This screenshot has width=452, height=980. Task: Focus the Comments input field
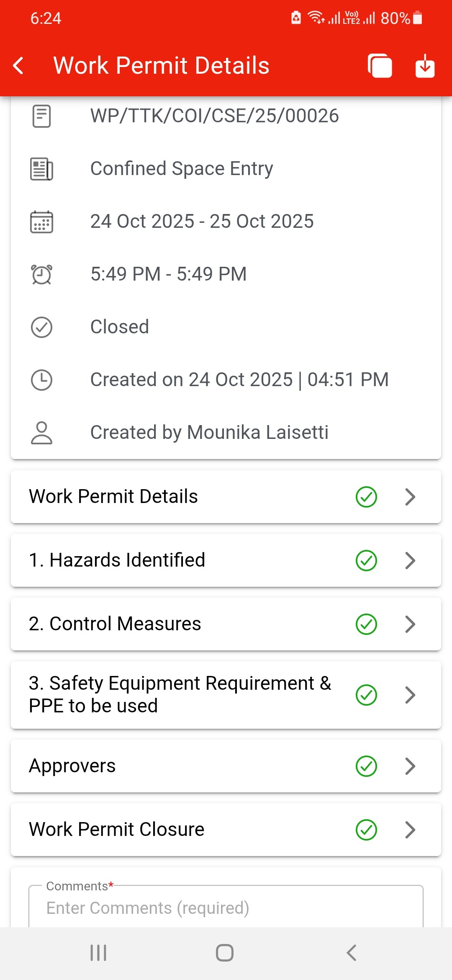(226, 908)
